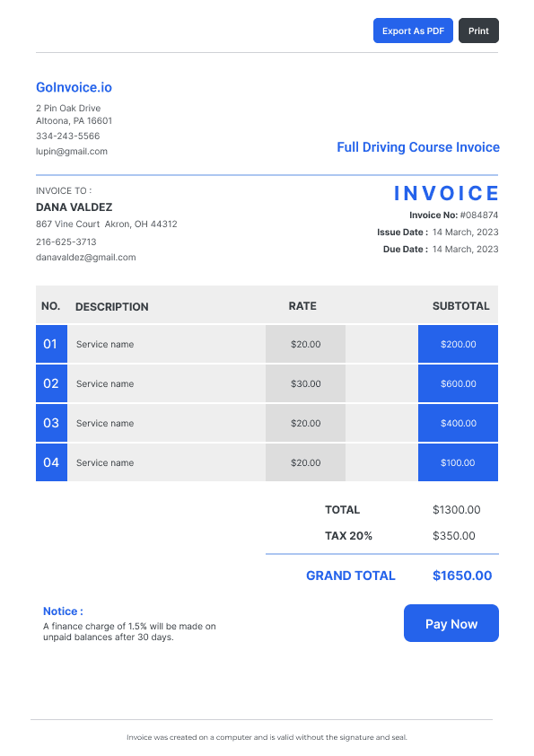Click the invoice number #084874
This screenshot has height=756, width=534.
(479, 215)
